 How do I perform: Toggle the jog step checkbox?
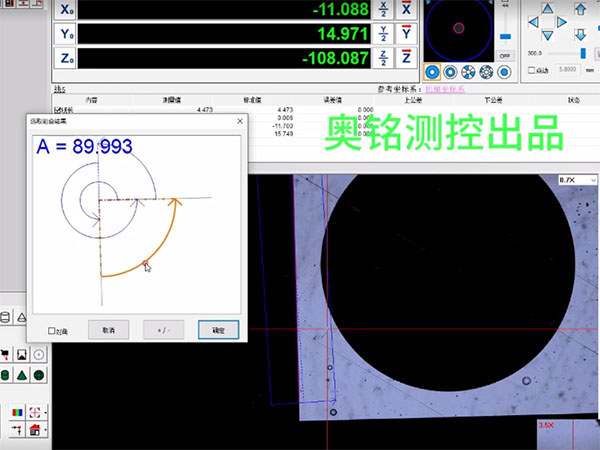(531, 71)
